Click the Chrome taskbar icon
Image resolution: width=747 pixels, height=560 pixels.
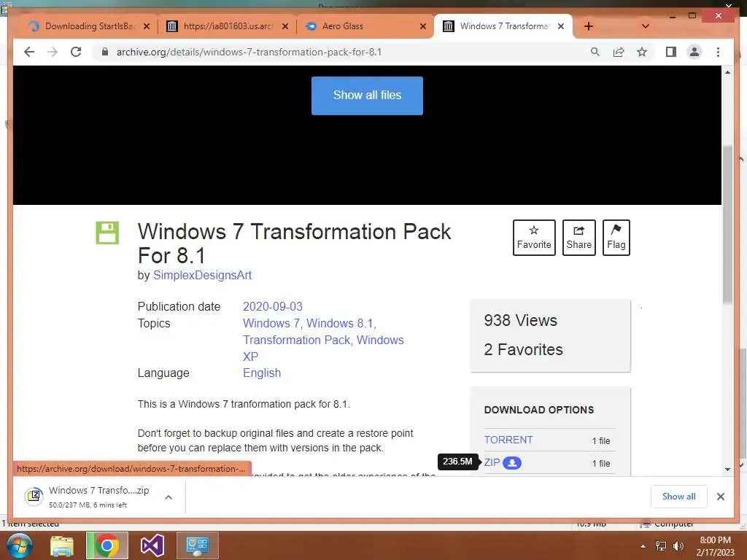point(107,545)
